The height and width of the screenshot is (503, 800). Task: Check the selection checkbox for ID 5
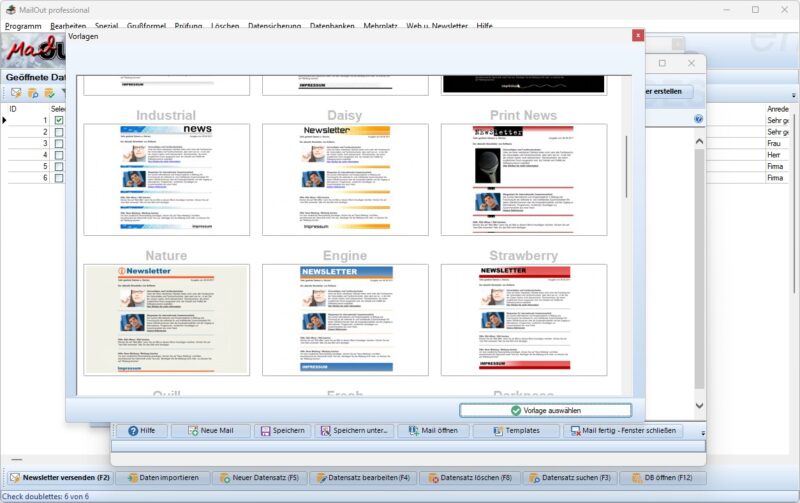tap(59, 166)
